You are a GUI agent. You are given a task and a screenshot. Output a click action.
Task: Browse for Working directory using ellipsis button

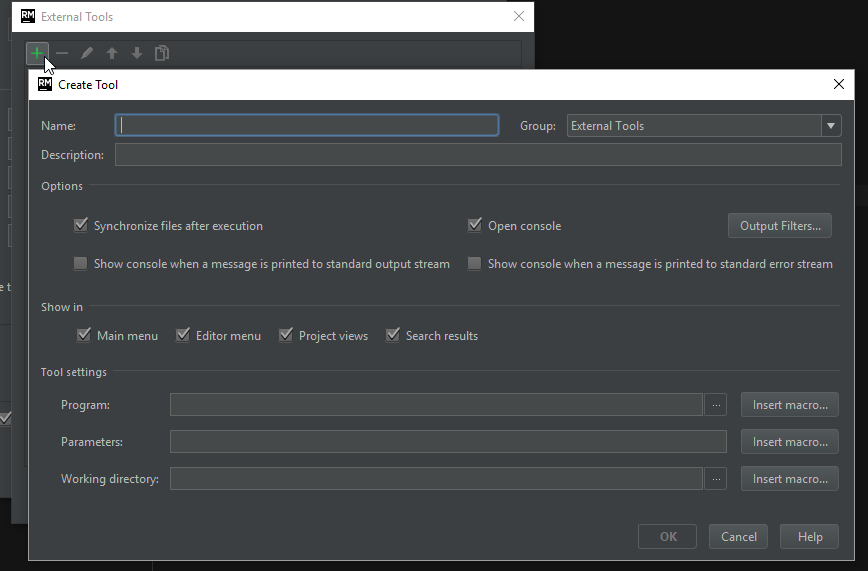(716, 479)
